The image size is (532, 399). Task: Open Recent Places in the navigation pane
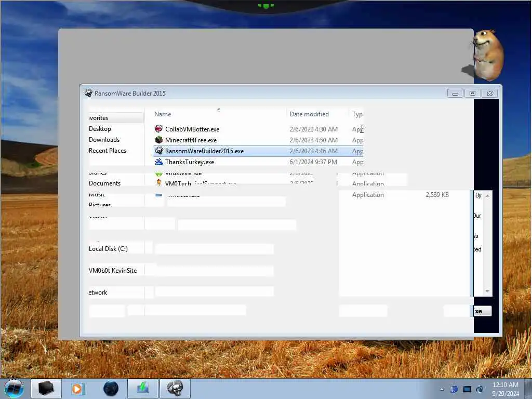pos(108,150)
